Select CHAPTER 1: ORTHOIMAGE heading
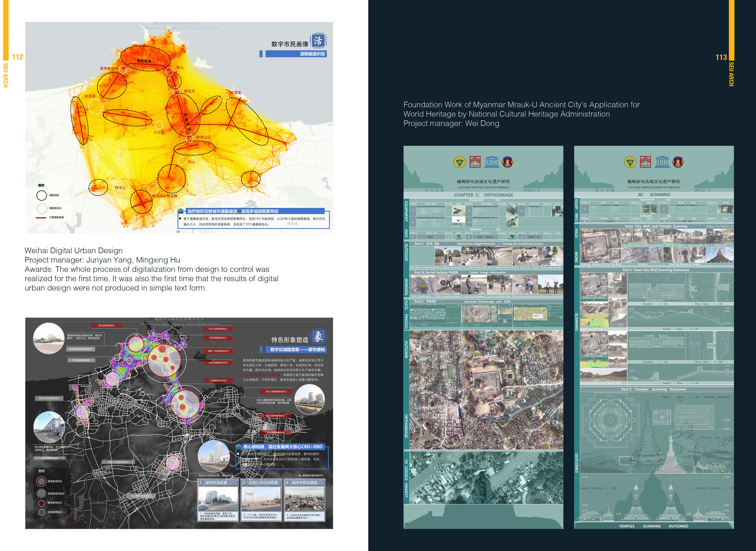Image resolution: width=756 pixels, height=551 pixels. [483, 195]
